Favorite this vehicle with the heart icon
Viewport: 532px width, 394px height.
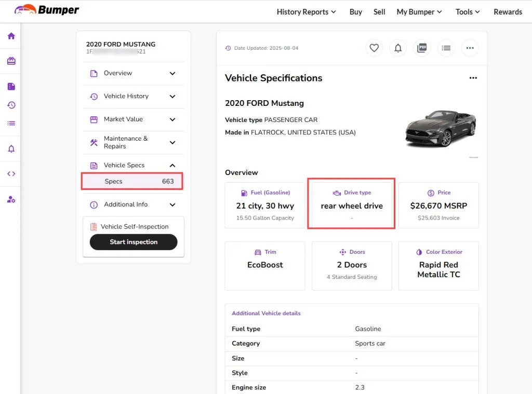[x=374, y=48]
